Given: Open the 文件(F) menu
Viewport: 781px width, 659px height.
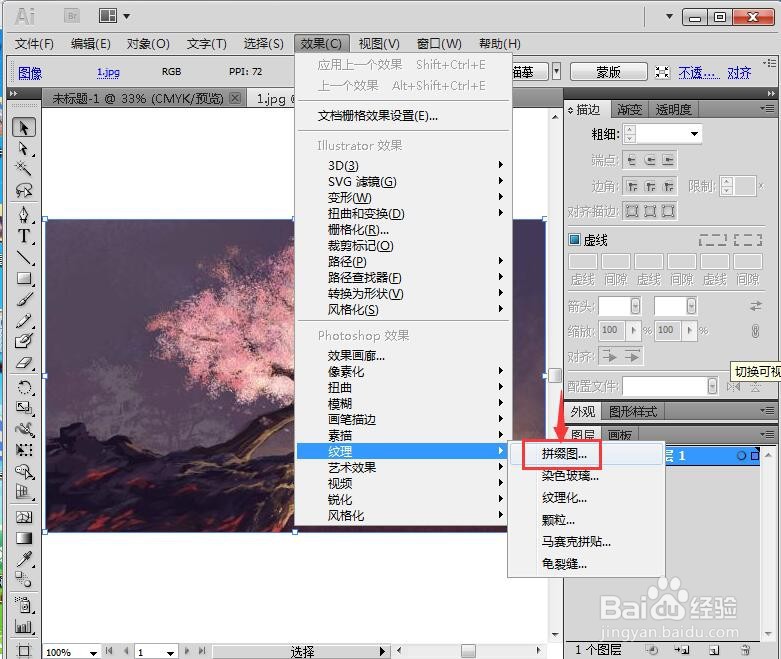Looking at the screenshot, I should click(33, 44).
